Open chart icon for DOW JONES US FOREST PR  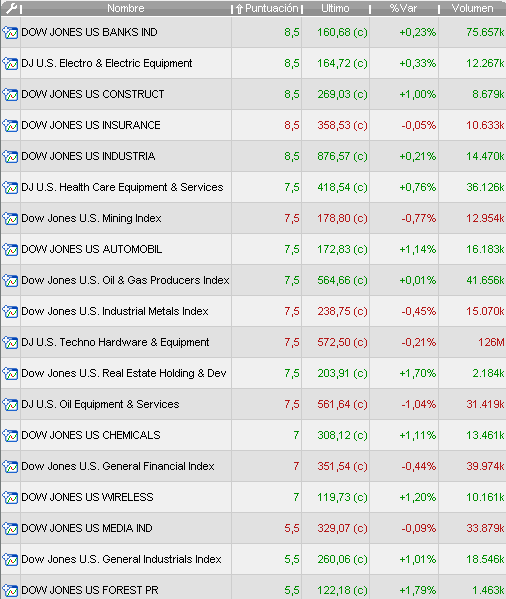click(x=10, y=591)
